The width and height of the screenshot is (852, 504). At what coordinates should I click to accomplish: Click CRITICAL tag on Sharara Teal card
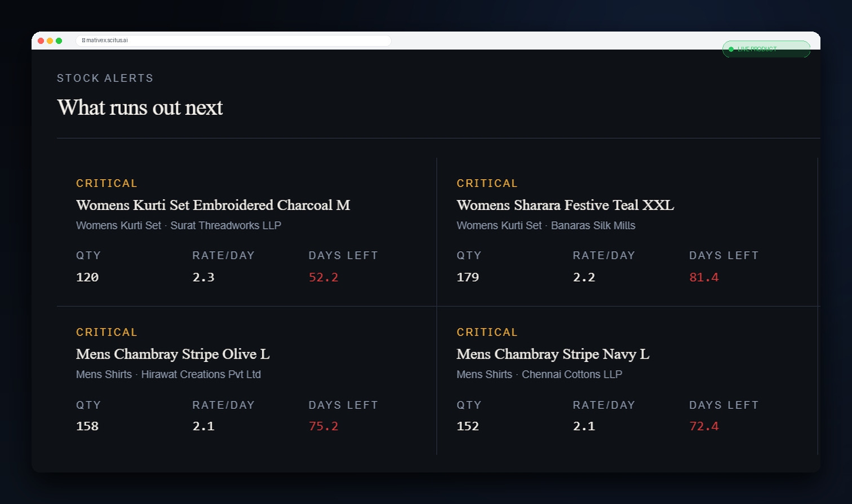[487, 184]
